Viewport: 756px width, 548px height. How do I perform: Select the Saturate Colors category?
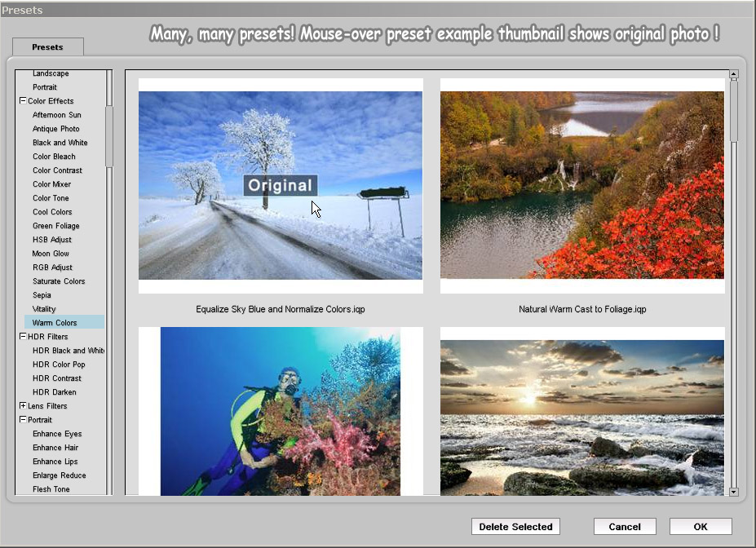click(x=59, y=281)
